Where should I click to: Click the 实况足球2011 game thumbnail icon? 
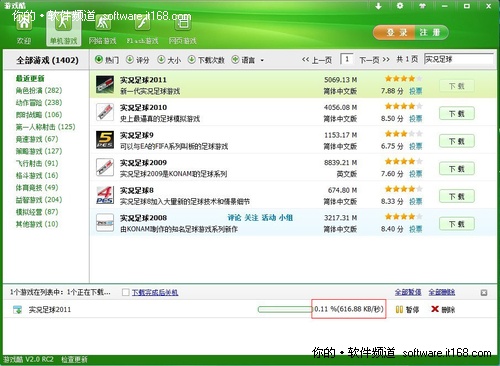105,85
